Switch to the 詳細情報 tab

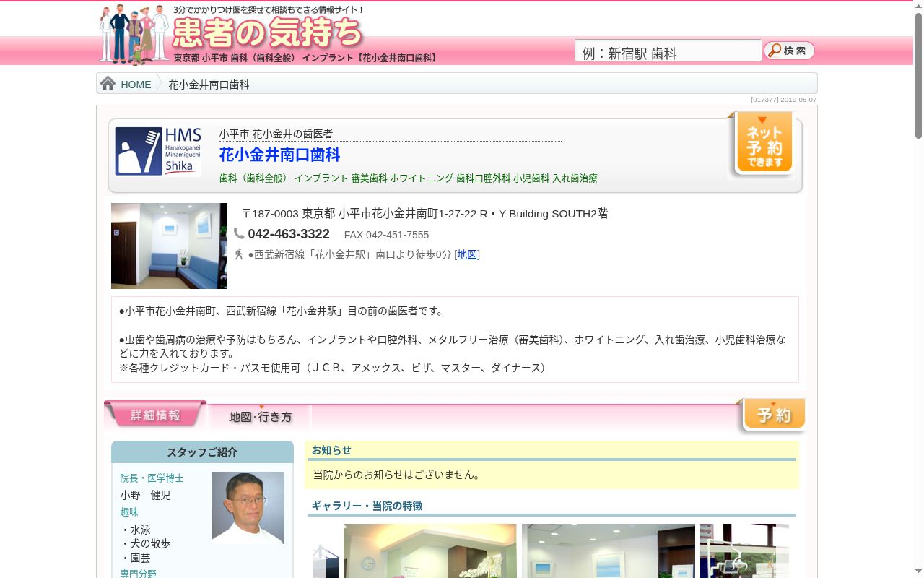155,415
